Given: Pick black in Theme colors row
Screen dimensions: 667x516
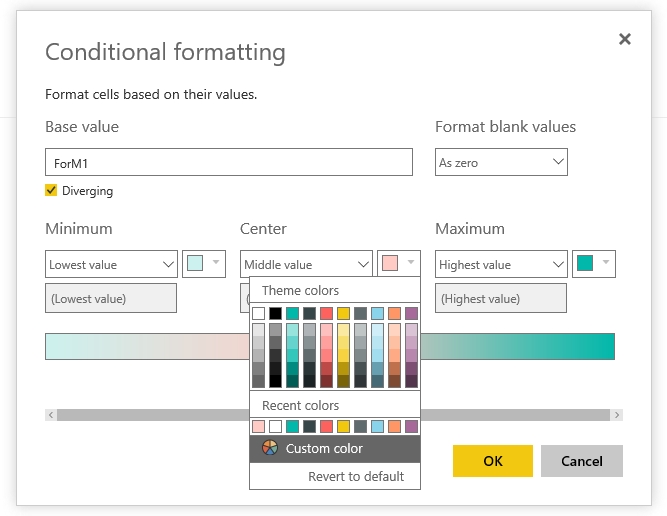Looking at the screenshot, I should click(x=275, y=314).
